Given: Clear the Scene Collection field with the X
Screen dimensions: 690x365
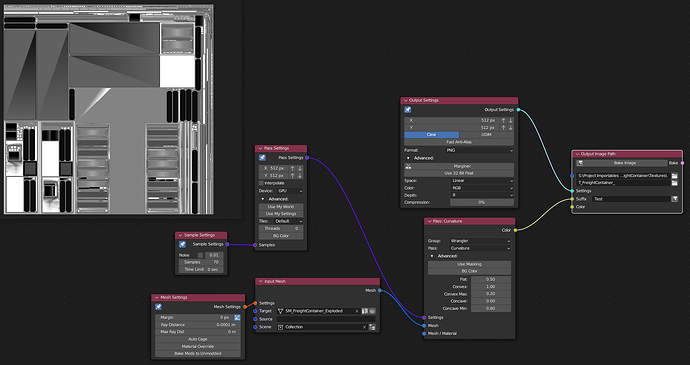Looking at the screenshot, I should coord(364,327).
